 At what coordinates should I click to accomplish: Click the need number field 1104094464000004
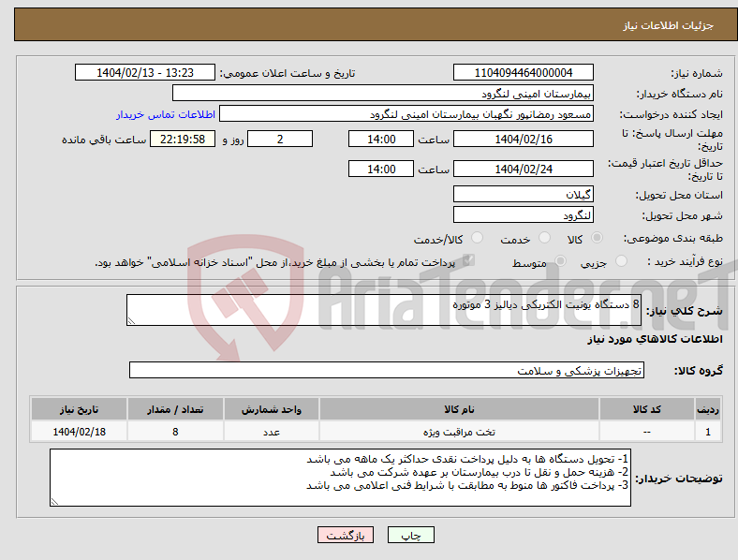(524, 72)
